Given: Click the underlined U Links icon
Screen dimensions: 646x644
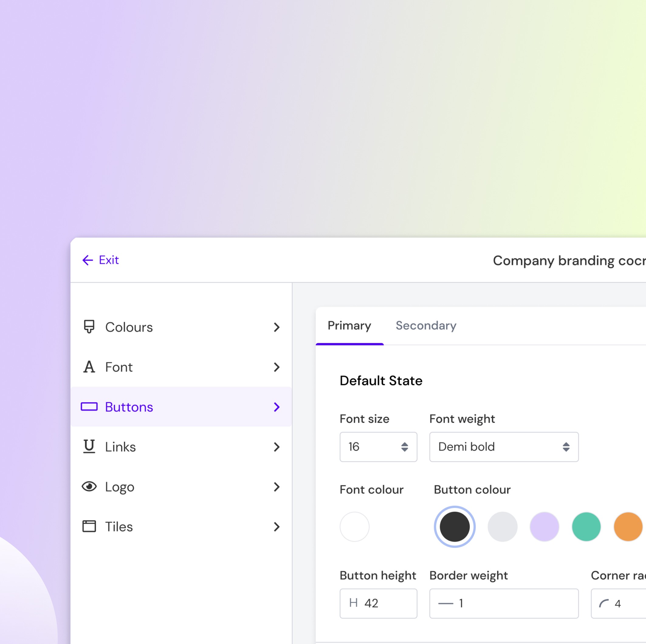Looking at the screenshot, I should 89,447.
